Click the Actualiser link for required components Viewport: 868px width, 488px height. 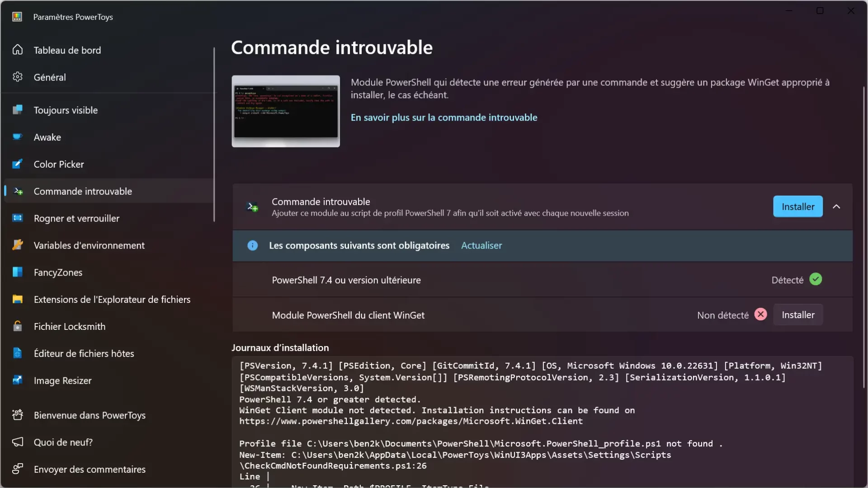coord(481,245)
